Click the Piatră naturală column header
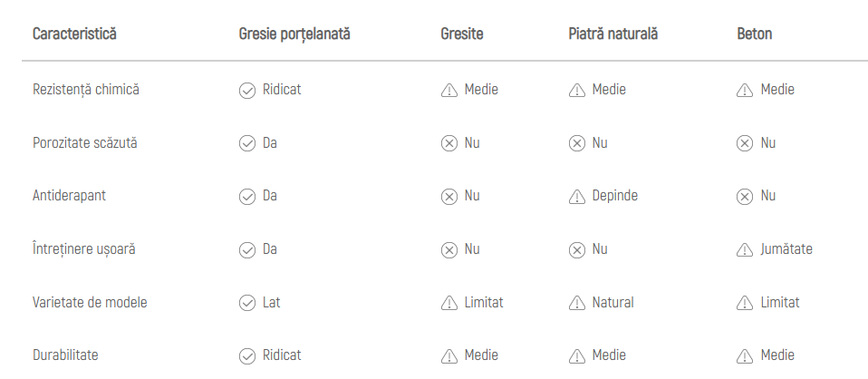 coord(612,34)
